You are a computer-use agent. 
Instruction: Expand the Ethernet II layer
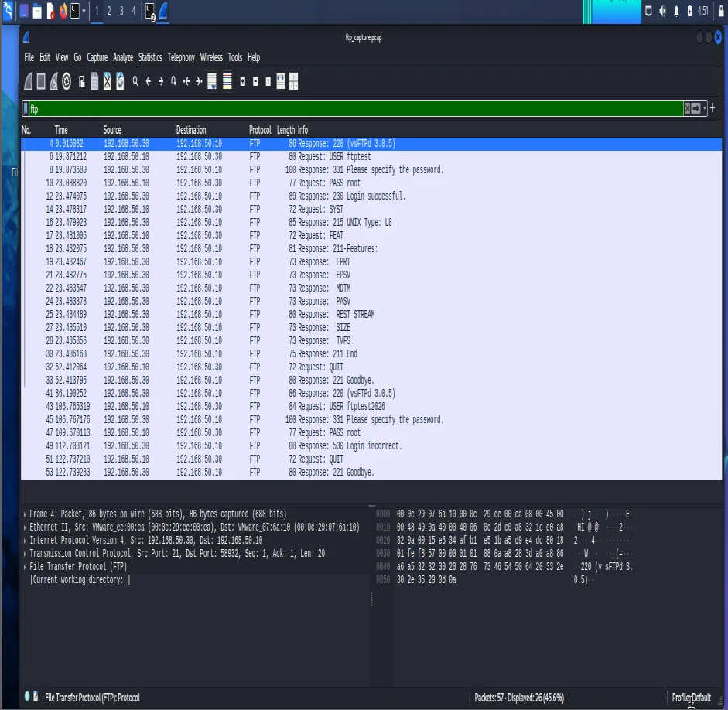25,527
